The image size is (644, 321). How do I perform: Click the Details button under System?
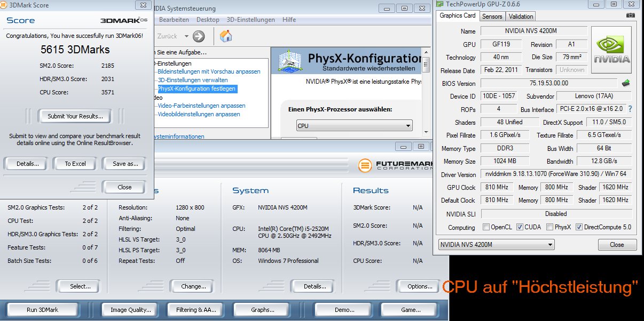(315, 286)
